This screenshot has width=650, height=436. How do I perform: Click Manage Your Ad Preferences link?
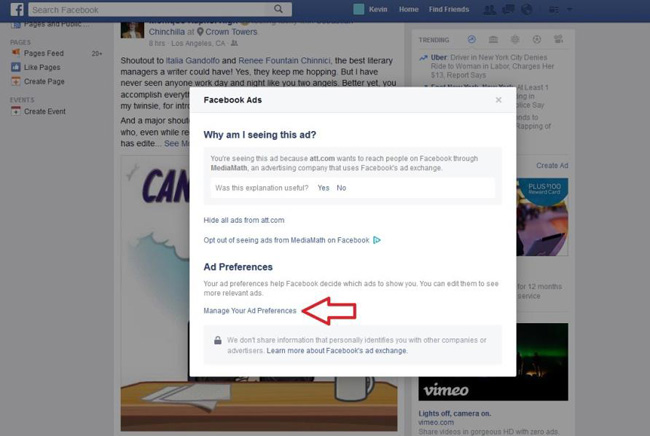249,311
